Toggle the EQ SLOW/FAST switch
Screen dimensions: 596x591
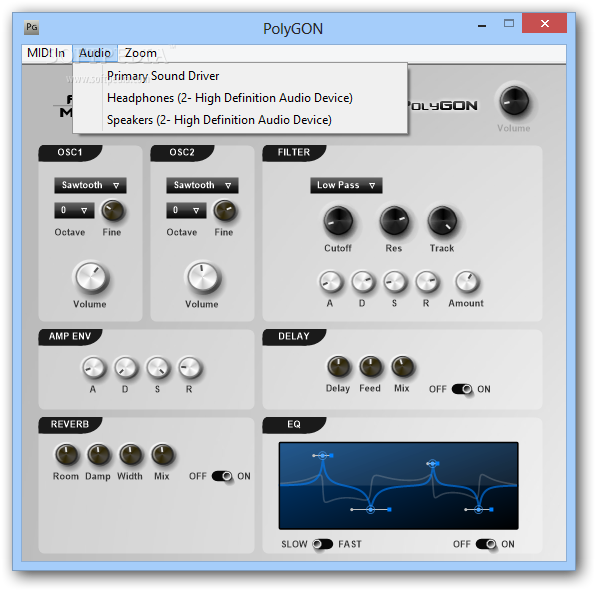pos(322,544)
